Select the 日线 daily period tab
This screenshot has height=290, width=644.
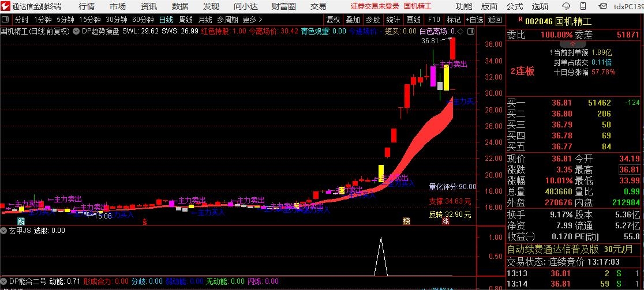166,20
